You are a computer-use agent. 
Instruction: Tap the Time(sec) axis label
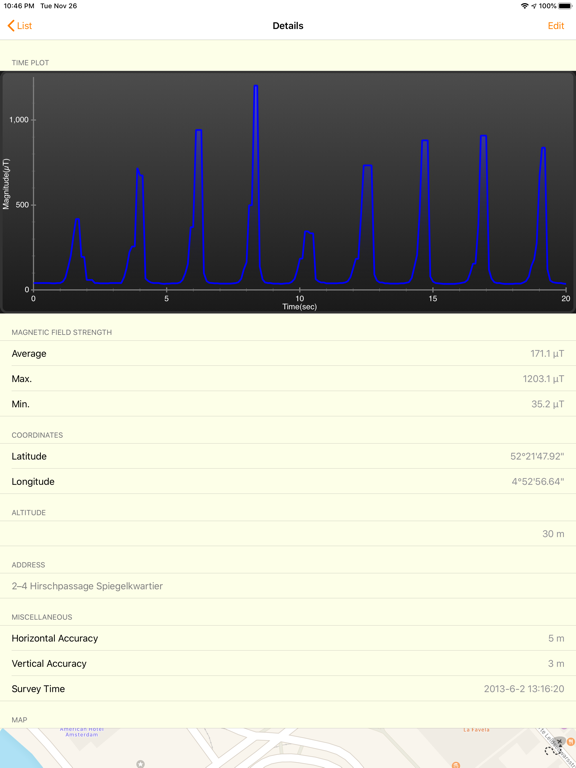coord(299,307)
